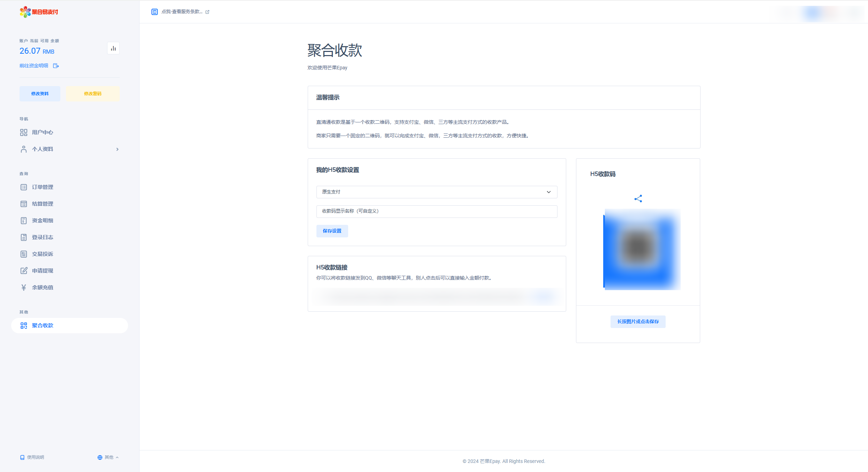Click the 个人资料 person icon
The image size is (868, 472).
click(x=24, y=149)
